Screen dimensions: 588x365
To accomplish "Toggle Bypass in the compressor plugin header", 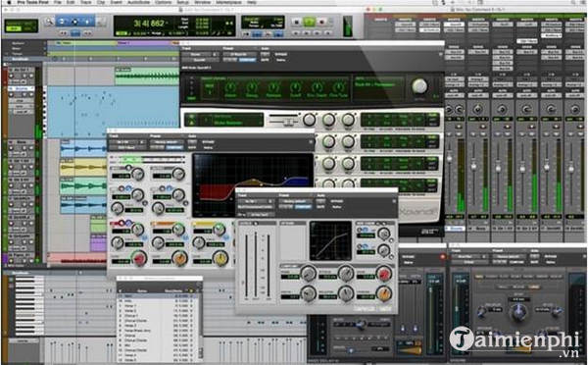I will pos(337,201).
